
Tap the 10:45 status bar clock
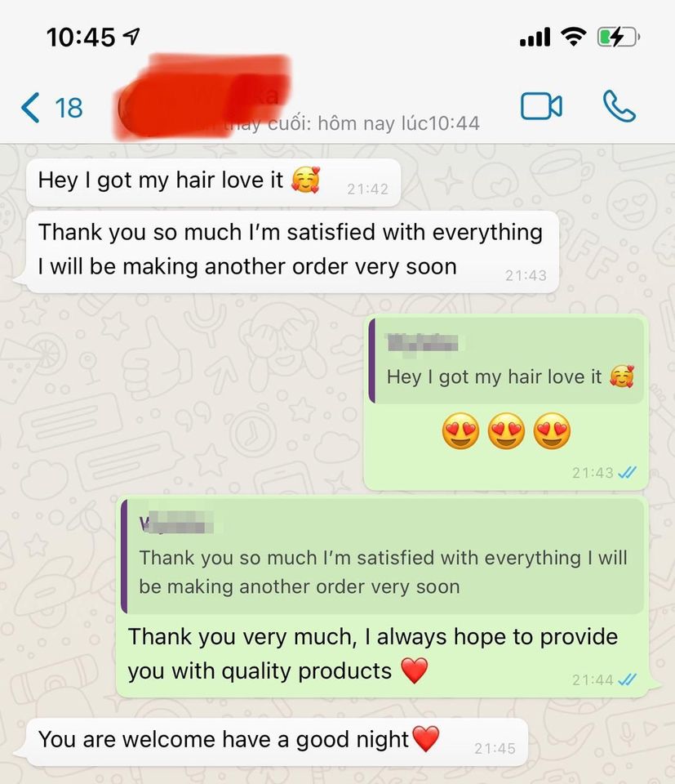click(81, 37)
